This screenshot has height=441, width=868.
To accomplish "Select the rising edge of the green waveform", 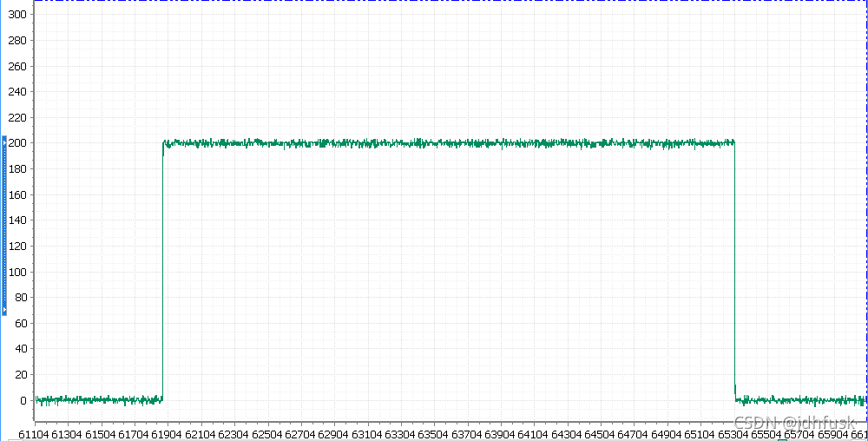I will click(x=163, y=271).
